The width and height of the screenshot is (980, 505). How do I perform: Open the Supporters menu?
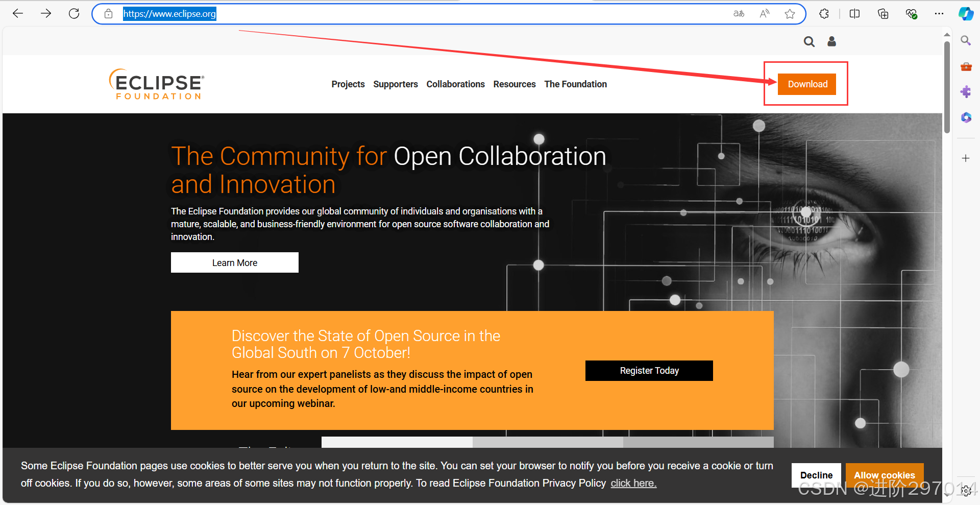pyautogui.click(x=396, y=84)
